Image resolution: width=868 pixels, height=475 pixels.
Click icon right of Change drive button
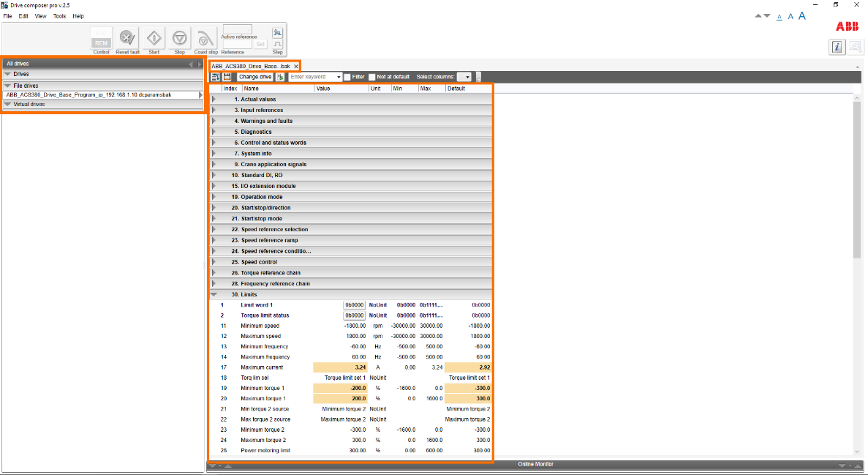[280, 77]
